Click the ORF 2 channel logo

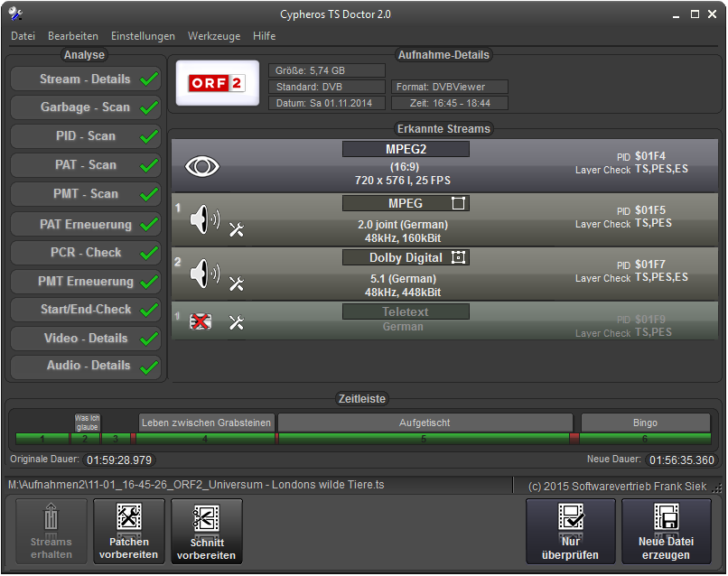pyautogui.click(x=218, y=83)
